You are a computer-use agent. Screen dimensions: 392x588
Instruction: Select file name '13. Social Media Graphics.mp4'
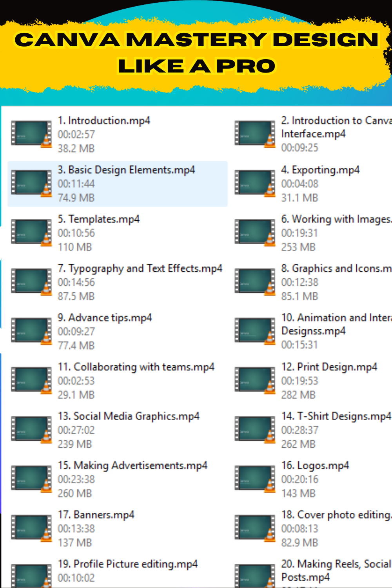[x=129, y=416]
